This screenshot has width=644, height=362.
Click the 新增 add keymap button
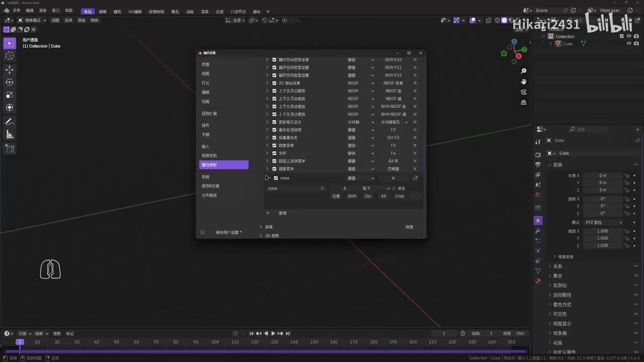click(283, 213)
